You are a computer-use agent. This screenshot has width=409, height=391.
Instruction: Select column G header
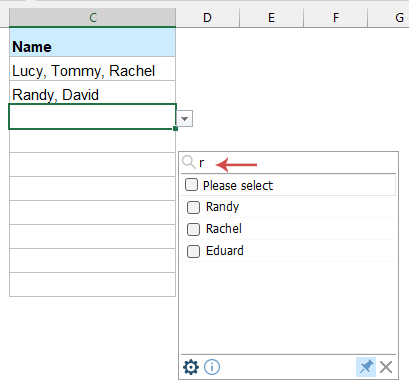point(389,17)
